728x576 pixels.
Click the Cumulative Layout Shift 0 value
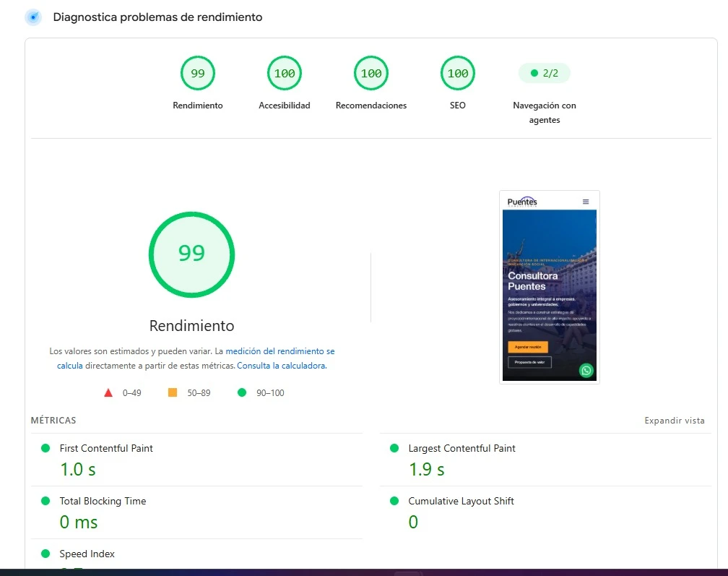[413, 522]
